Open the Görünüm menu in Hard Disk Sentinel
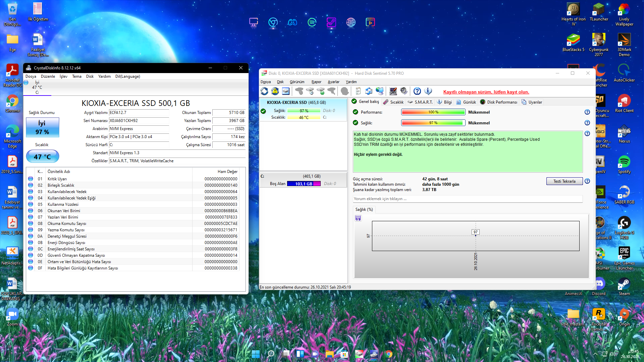 [x=297, y=82]
